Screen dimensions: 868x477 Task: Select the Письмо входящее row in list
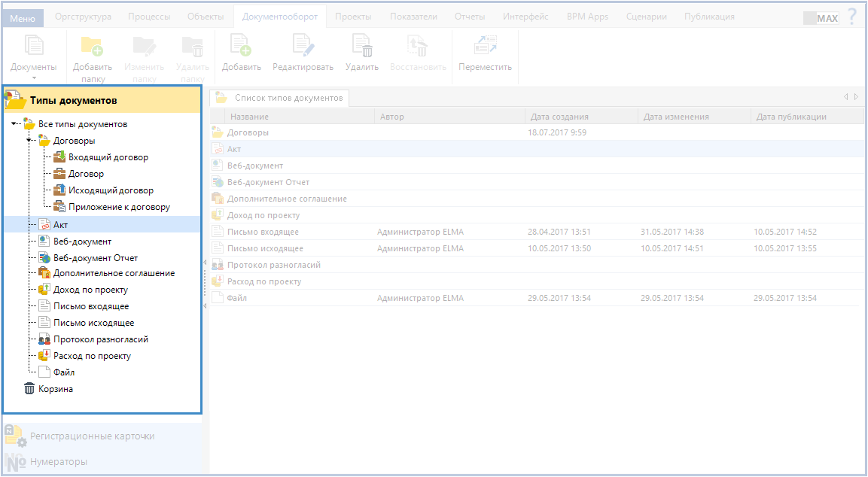click(x=263, y=232)
